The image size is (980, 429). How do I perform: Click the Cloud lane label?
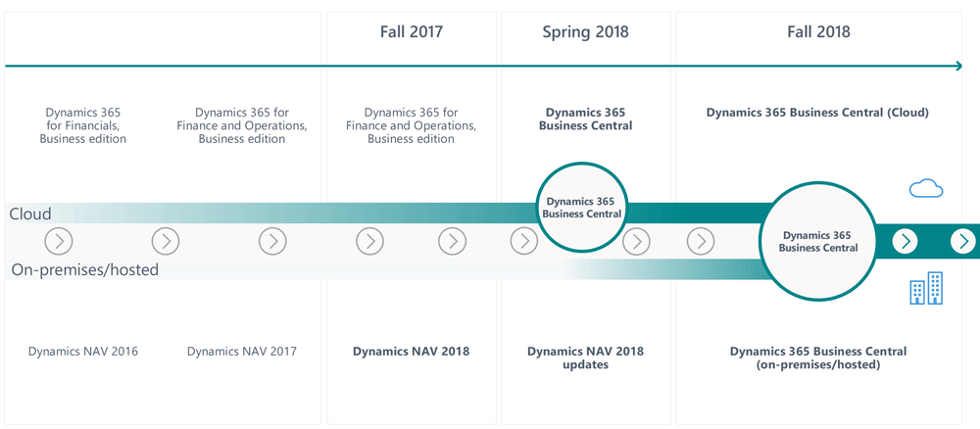30,214
